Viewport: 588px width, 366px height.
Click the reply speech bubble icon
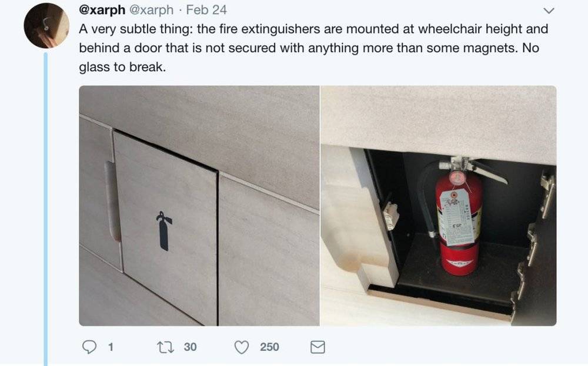pos(89,347)
